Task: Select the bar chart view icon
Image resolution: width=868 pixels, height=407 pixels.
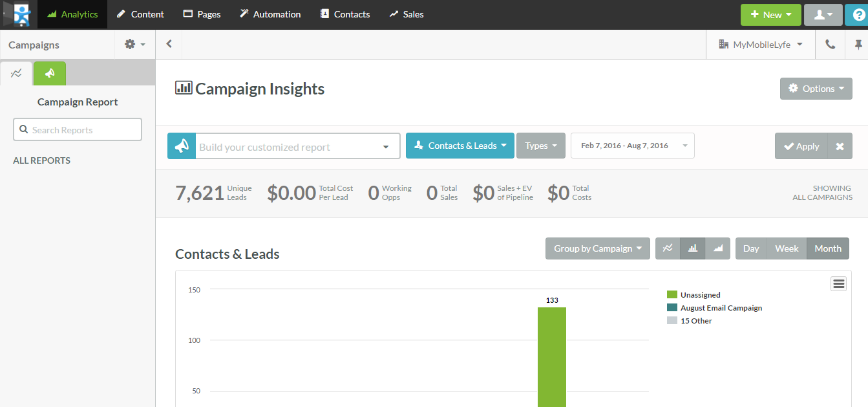Action: point(693,248)
